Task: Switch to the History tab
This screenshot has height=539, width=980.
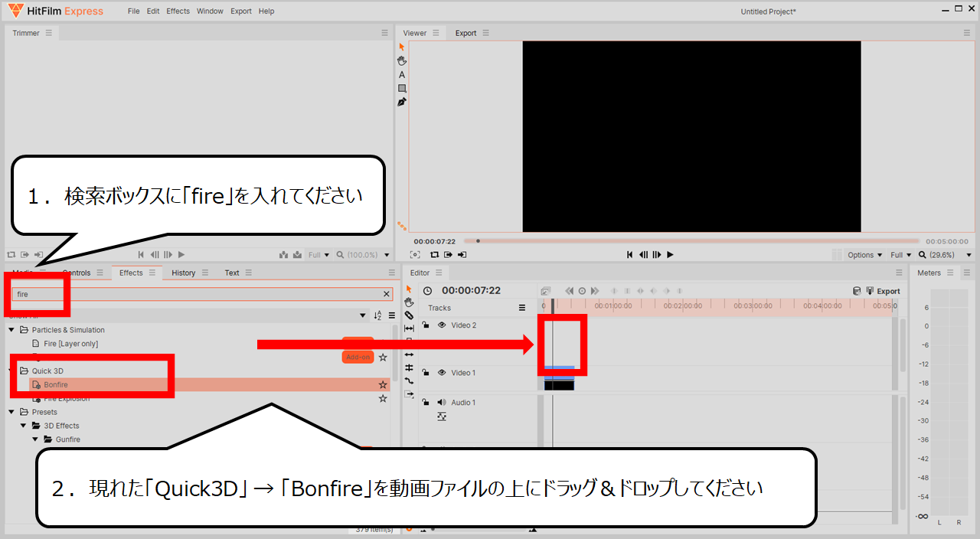Action: tap(183, 273)
